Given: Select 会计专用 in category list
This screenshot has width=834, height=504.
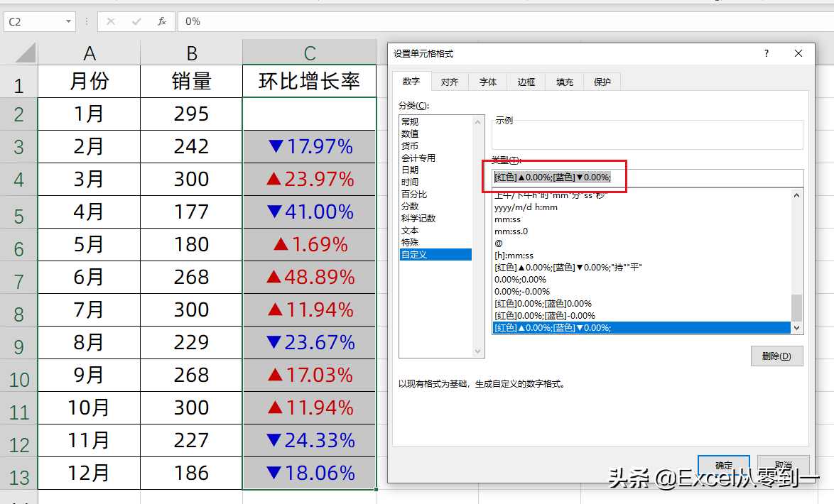Looking at the screenshot, I should (435, 158).
